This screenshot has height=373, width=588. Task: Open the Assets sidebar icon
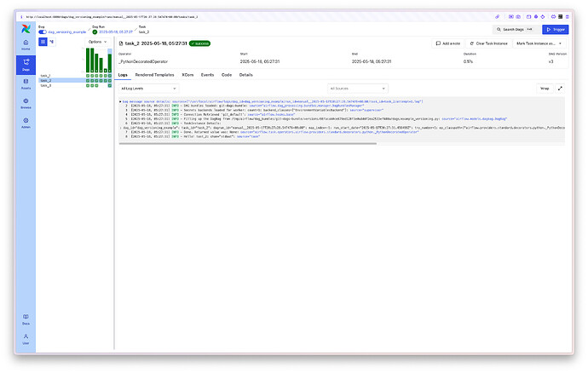pyautogui.click(x=26, y=83)
